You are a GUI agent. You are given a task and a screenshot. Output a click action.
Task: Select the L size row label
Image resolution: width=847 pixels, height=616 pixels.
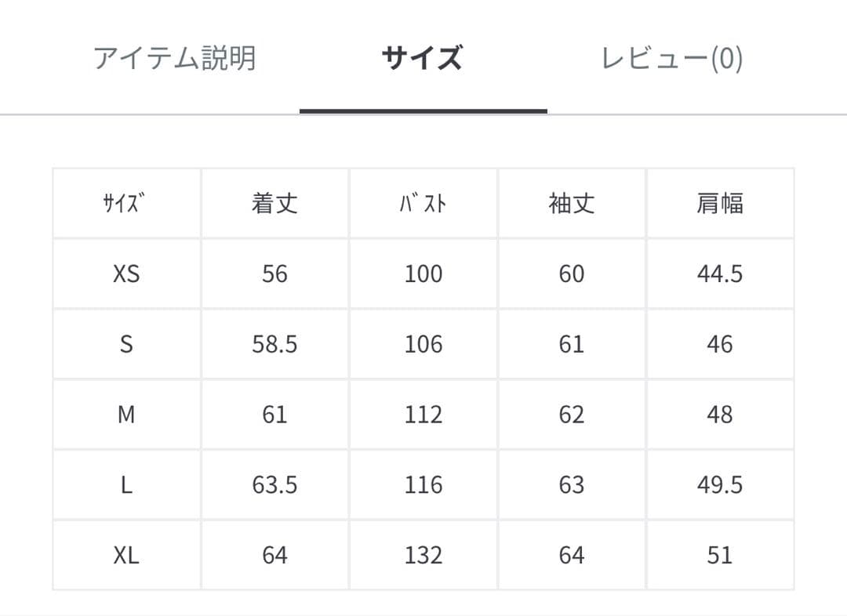(x=125, y=484)
